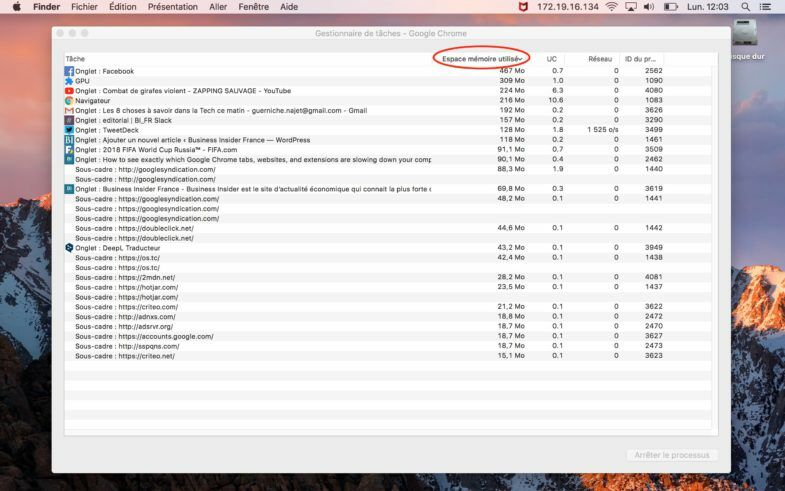Open the Finder menu

point(47,7)
